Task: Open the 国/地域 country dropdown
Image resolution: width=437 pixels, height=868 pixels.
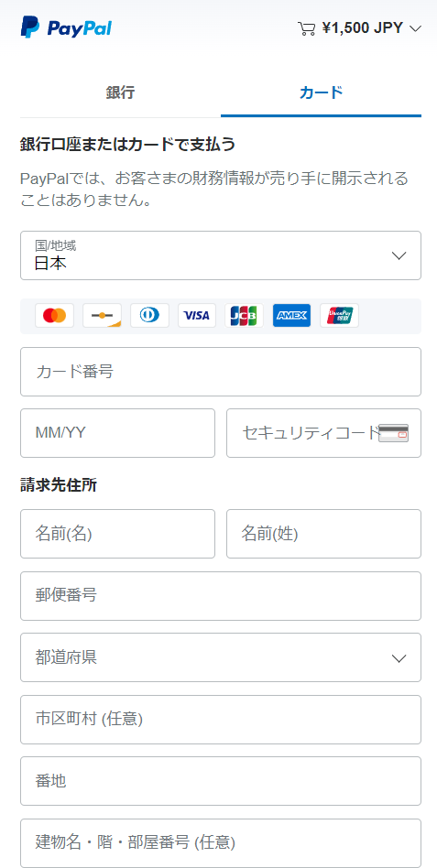Action: pyautogui.click(x=221, y=255)
